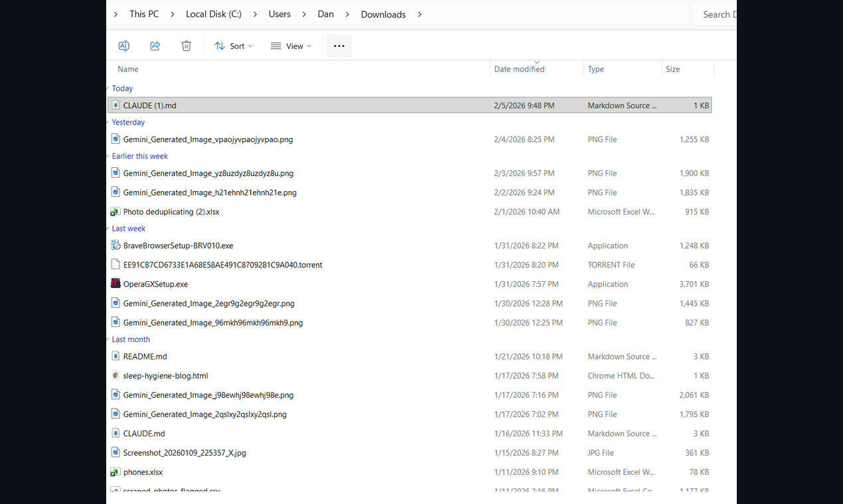Click the Gemini_Generated_Image_2qslxy2qslxy2qsl.png icon
This screenshot has height=504, width=843.
(115, 414)
